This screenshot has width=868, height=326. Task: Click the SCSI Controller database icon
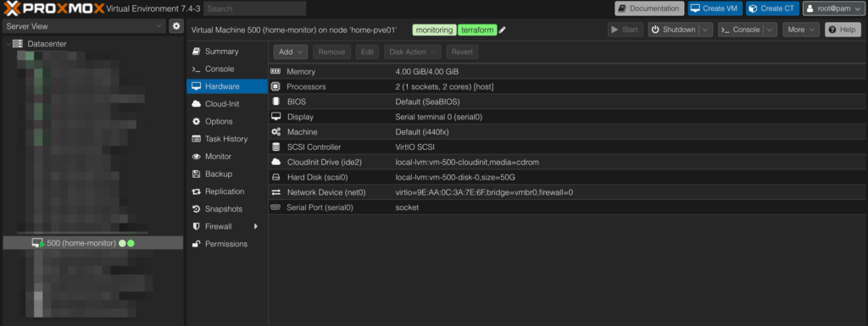(275, 147)
